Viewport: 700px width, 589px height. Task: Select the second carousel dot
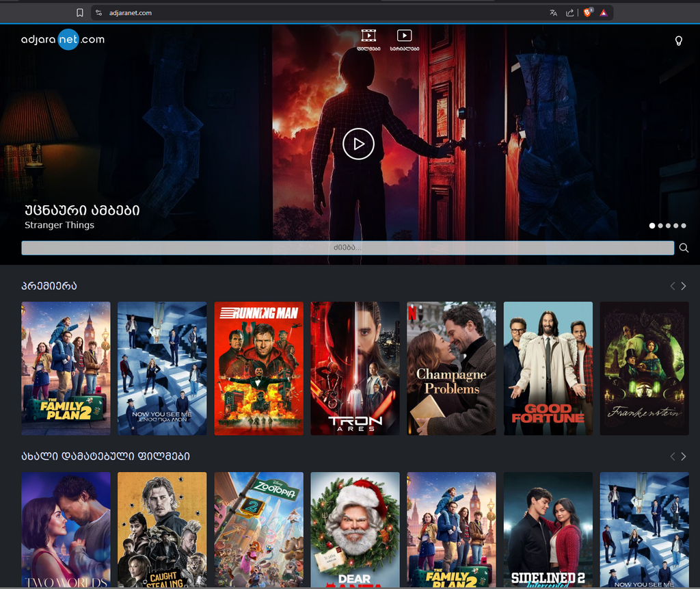660,226
